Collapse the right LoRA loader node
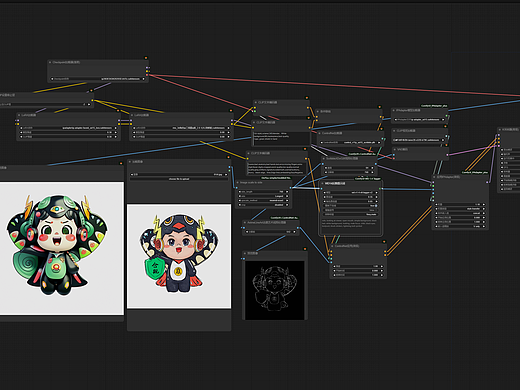Viewport: 520px width, 390px height. coord(132,115)
